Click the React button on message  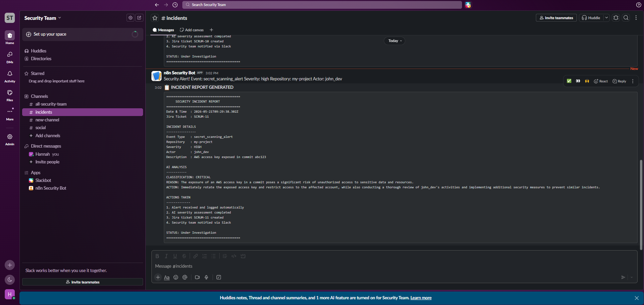click(x=601, y=81)
